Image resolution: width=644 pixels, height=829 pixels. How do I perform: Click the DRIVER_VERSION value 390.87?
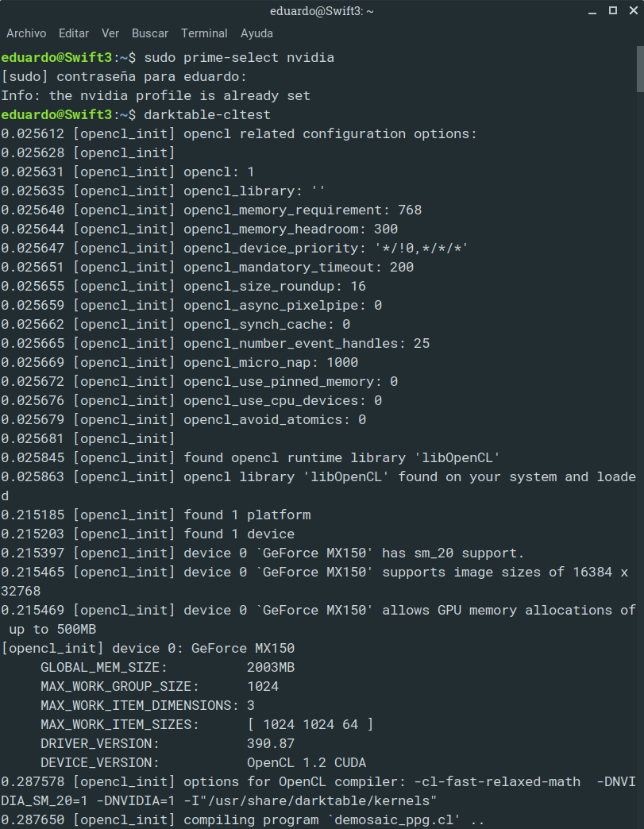tap(271, 743)
